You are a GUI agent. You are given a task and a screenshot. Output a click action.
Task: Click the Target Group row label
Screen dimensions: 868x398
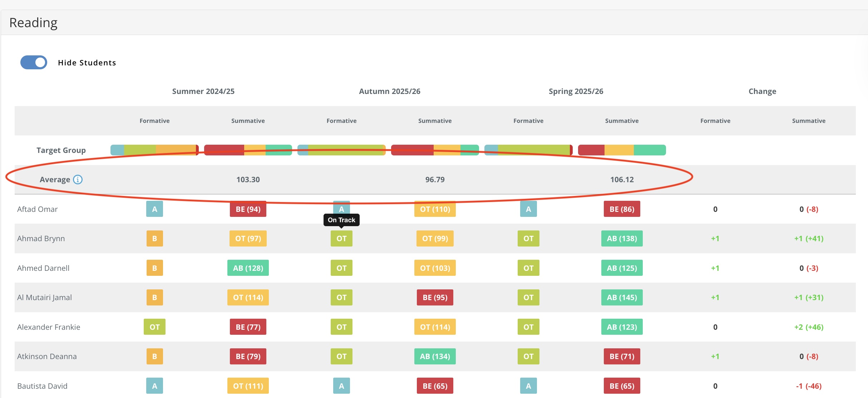[x=61, y=150]
